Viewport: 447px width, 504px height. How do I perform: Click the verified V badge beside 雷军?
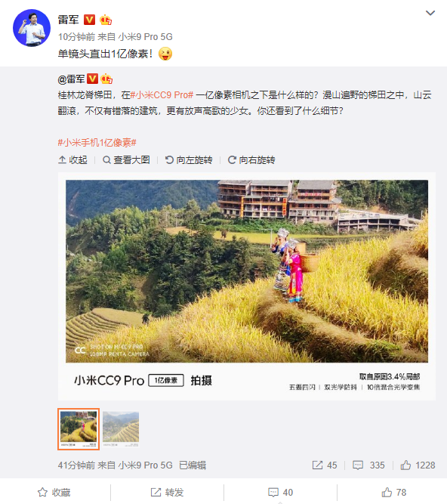point(89,20)
